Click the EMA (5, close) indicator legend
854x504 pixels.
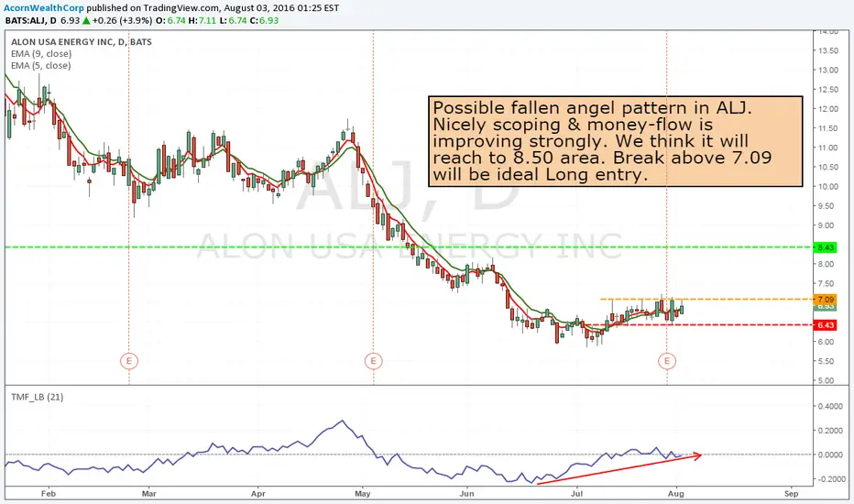41,65
